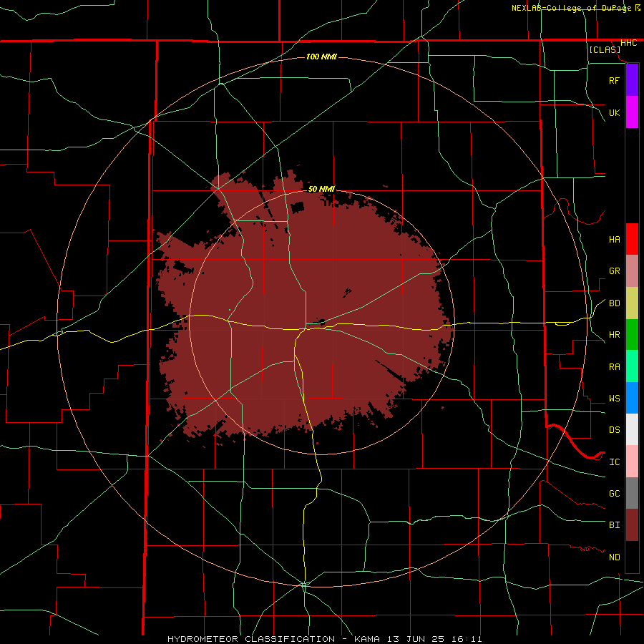The width and height of the screenshot is (644, 644).
Task: Click the UK legend label
Action: [614, 113]
